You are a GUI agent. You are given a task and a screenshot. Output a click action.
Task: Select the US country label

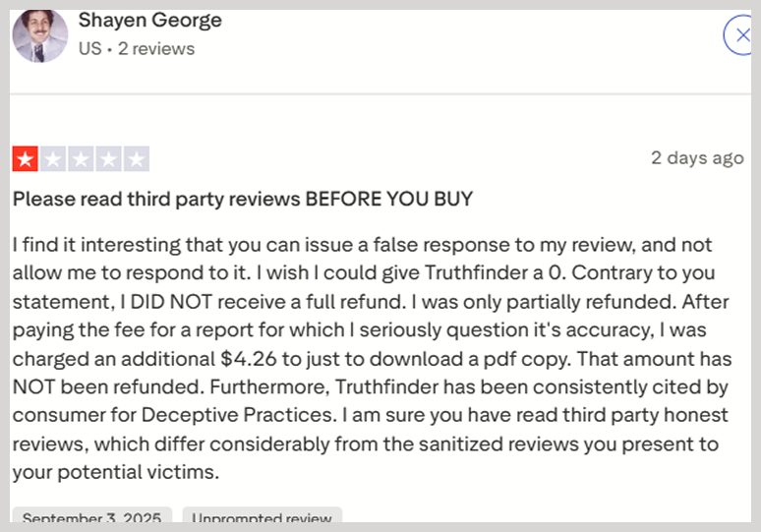(90, 49)
